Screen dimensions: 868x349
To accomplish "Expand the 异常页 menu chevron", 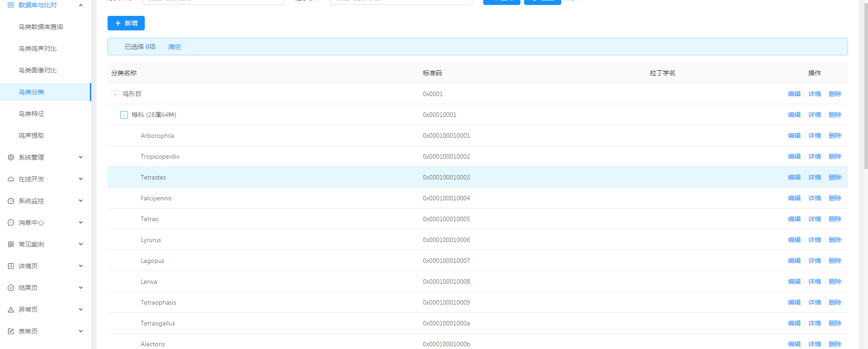I will pos(81,310).
